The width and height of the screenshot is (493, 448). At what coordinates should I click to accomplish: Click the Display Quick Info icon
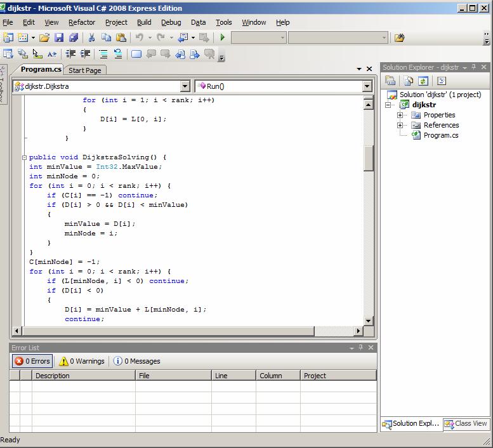(37, 54)
